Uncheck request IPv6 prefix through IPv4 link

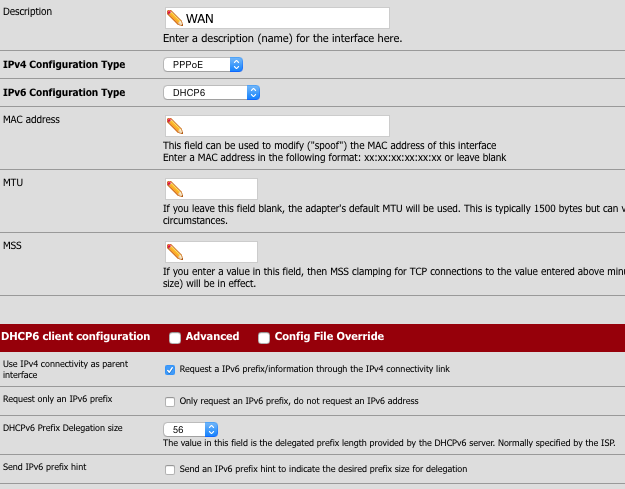click(170, 369)
